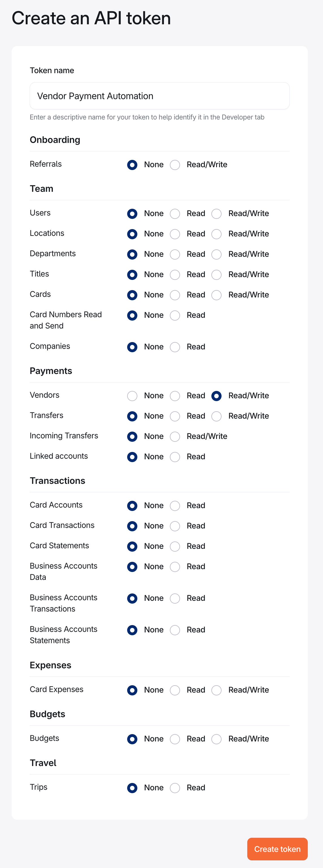The image size is (323, 868).
Task: Enable Read/Write for Incoming Transfers
Action: 175,437
